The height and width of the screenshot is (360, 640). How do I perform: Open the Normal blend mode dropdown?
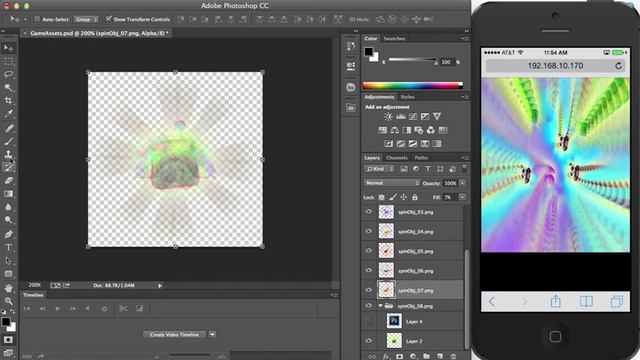pos(391,183)
